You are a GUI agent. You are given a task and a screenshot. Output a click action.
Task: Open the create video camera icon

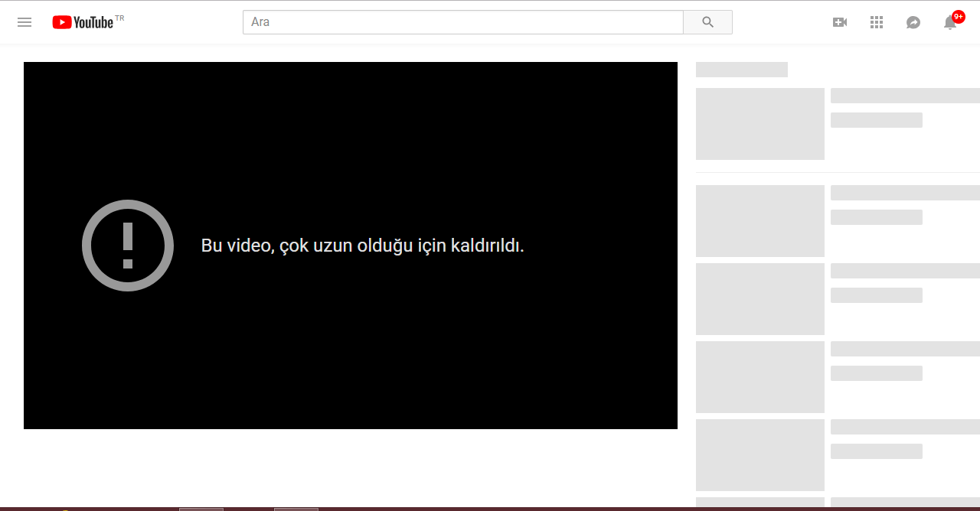(x=840, y=22)
